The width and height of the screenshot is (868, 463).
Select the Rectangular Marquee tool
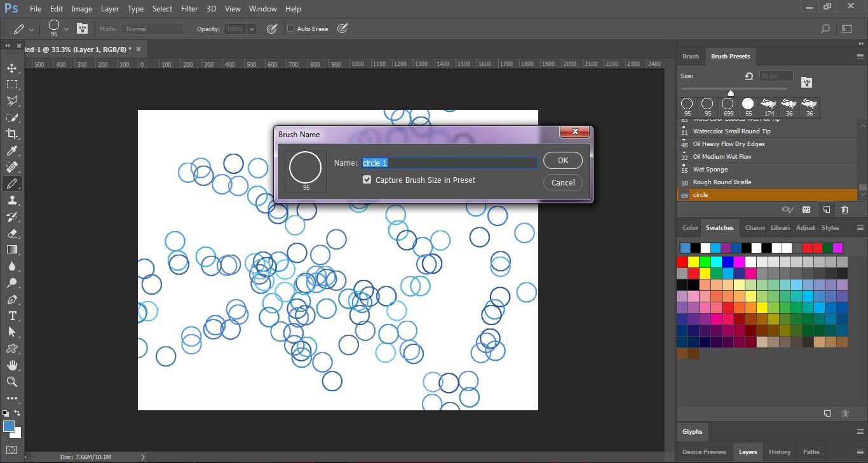[11, 84]
